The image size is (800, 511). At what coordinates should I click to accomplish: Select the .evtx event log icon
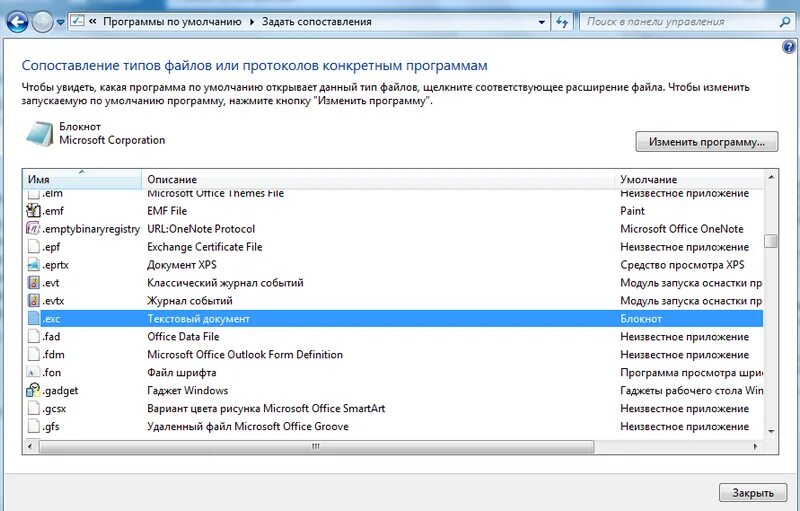coord(33,300)
